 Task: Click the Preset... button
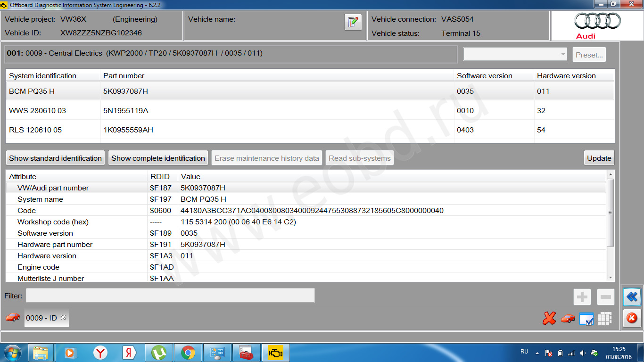(589, 55)
